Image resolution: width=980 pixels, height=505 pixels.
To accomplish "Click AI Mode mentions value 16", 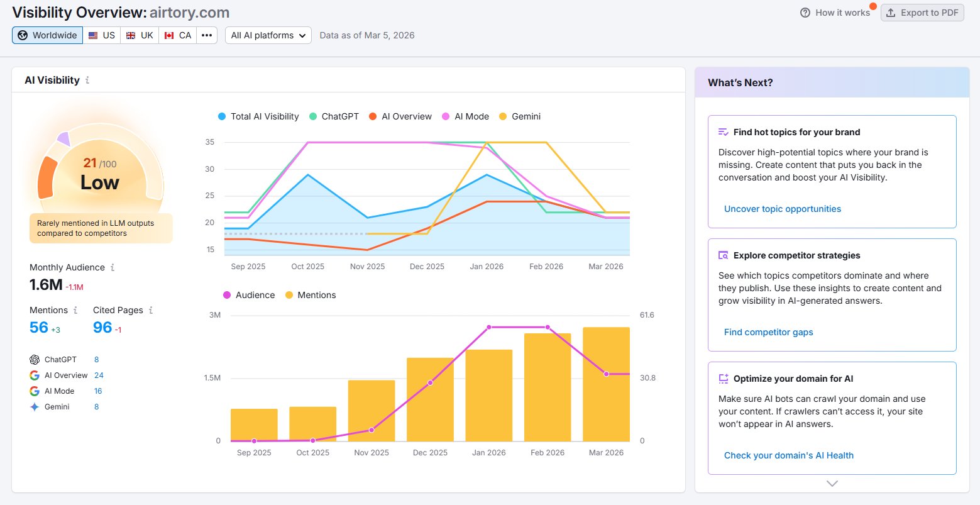I will (98, 391).
